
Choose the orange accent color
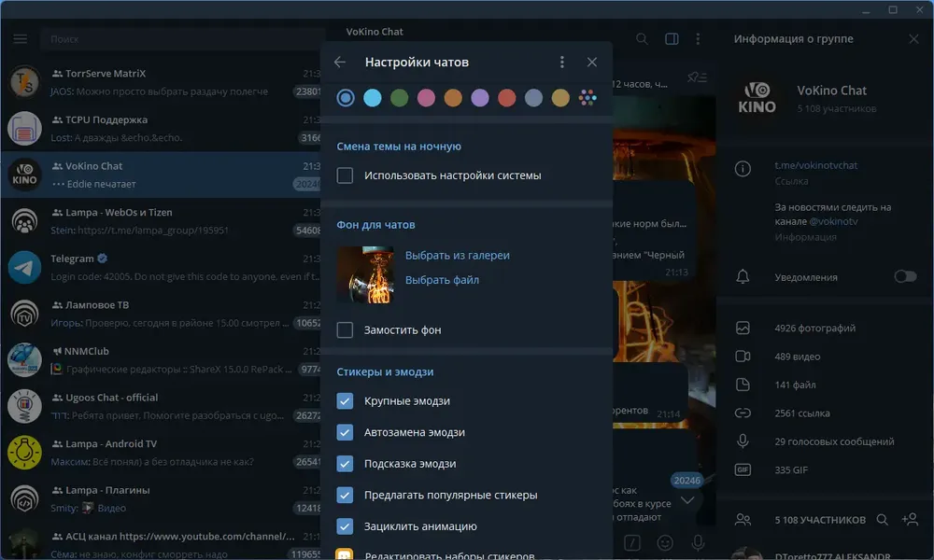453,98
